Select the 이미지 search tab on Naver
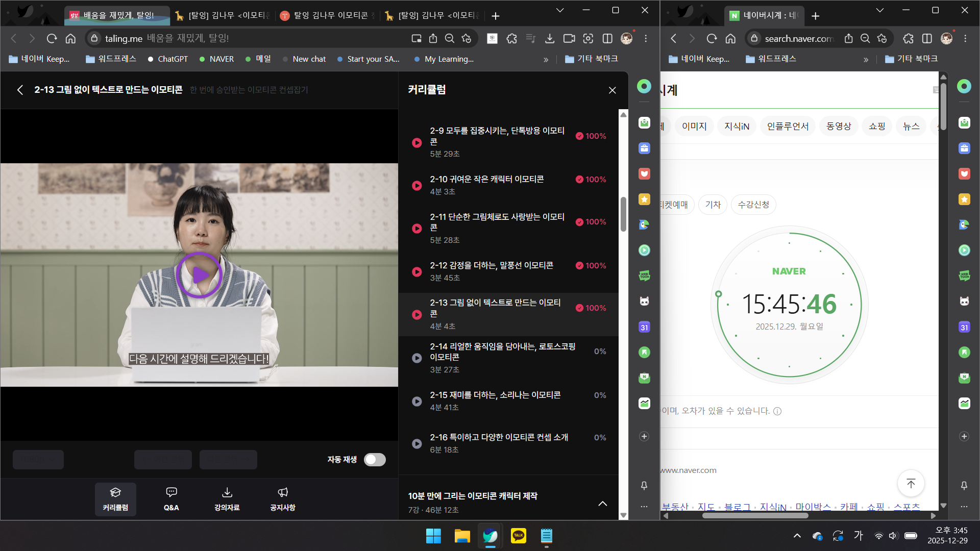Image resolution: width=980 pixels, height=551 pixels. [694, 126]
